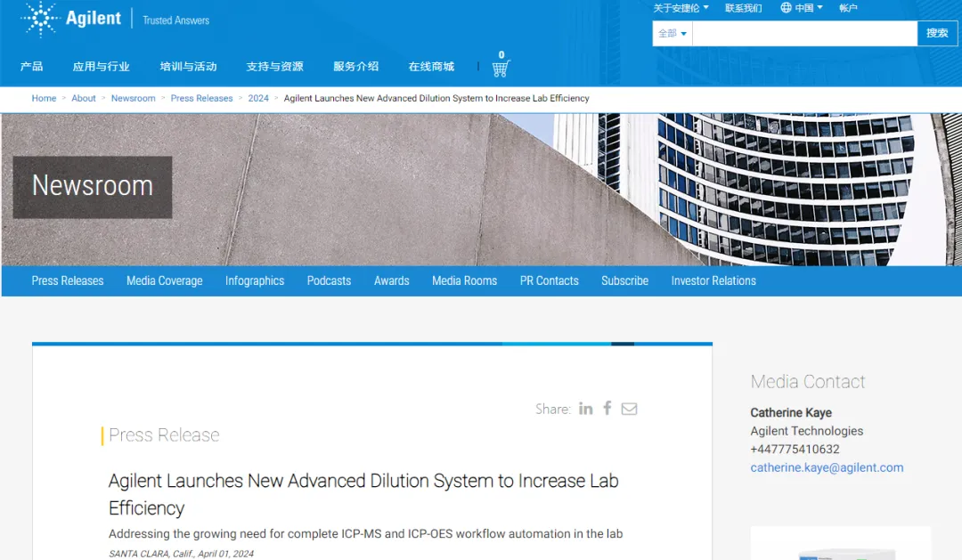Open the 培训与活动 menu

[x=188, y=66]
